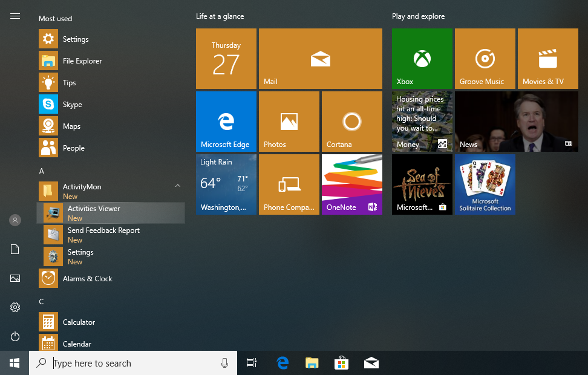The height and width of the screenshot is (375, 588).
Task: Open Settings gear in Start sidebar
Action: tap(15, 307)
